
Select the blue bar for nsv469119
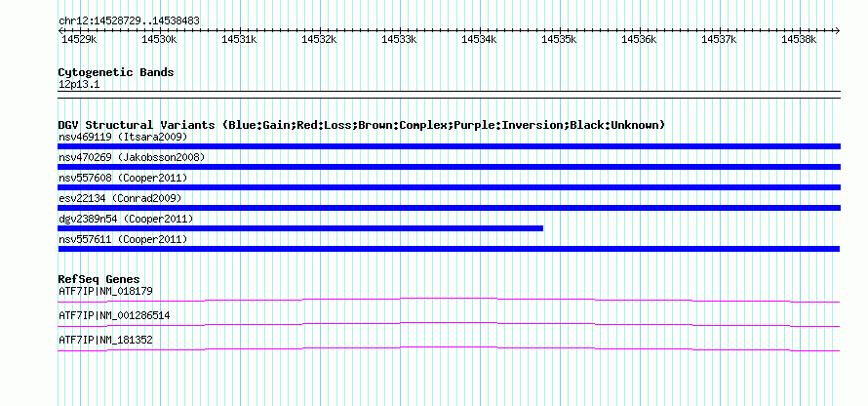point(449,146)
